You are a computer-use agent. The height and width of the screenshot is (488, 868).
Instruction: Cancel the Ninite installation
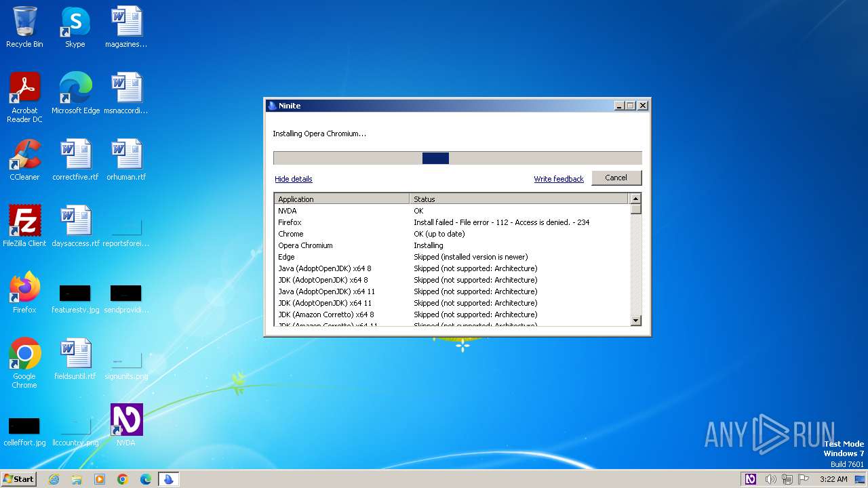pos(616,178)
